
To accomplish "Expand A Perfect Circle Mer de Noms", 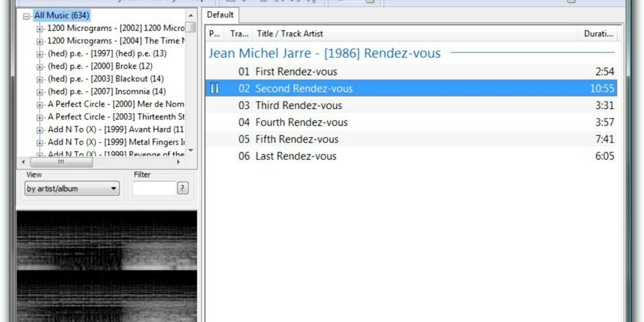I will coord(40,105).
